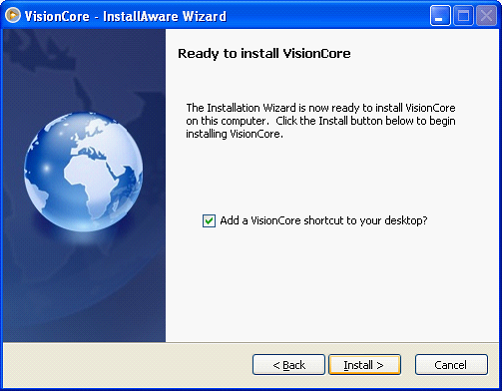This screenshot has width=503, height=392.
Task: Click the 'Ready to install VisionCore' heading
Action: [264, 54]
